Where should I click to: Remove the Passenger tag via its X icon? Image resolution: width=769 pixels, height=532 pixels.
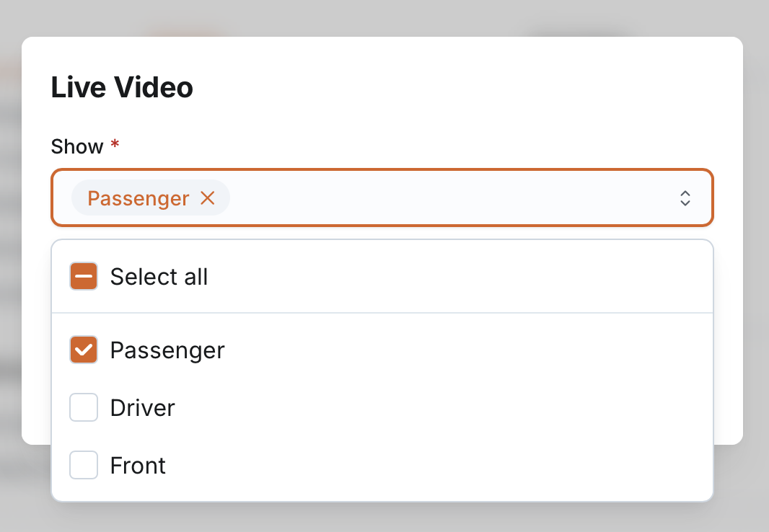coord(208,198)
